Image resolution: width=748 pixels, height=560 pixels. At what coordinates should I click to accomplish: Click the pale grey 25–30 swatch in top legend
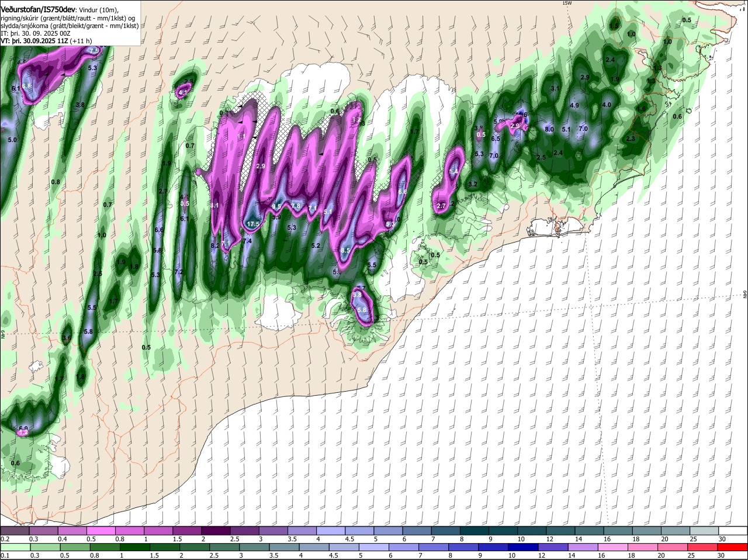tap(704, 531)
